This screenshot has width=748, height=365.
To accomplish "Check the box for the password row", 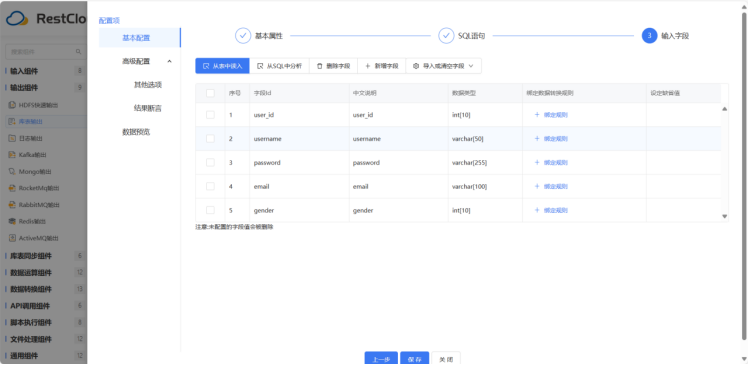I will tap(210, 162).
